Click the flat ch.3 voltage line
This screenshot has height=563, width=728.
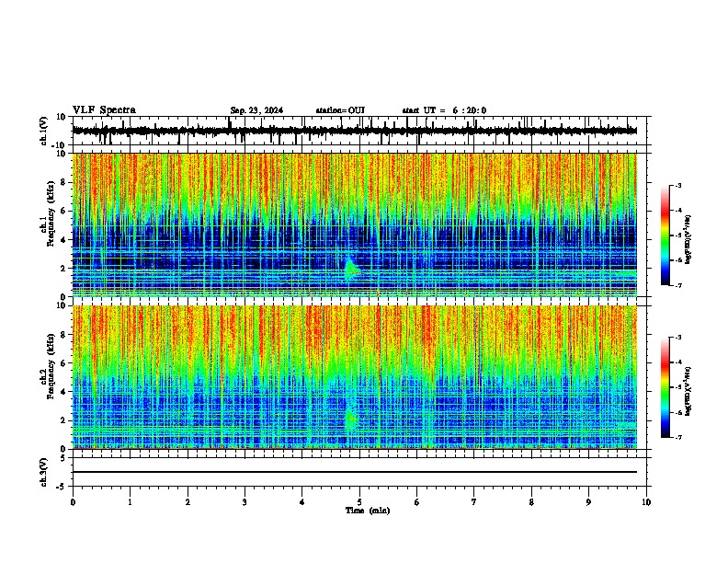tap(355, 472)
